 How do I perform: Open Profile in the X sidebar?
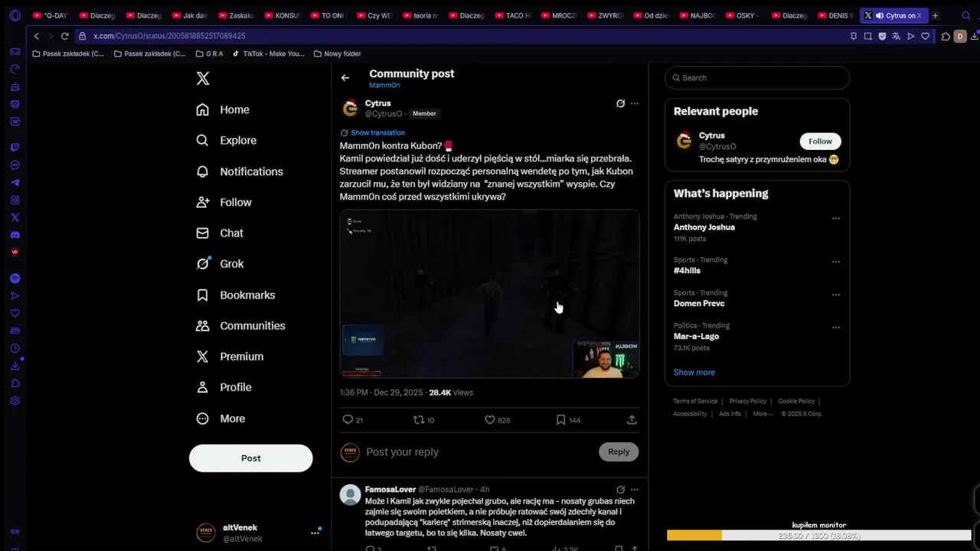click(x=224, y=387)
